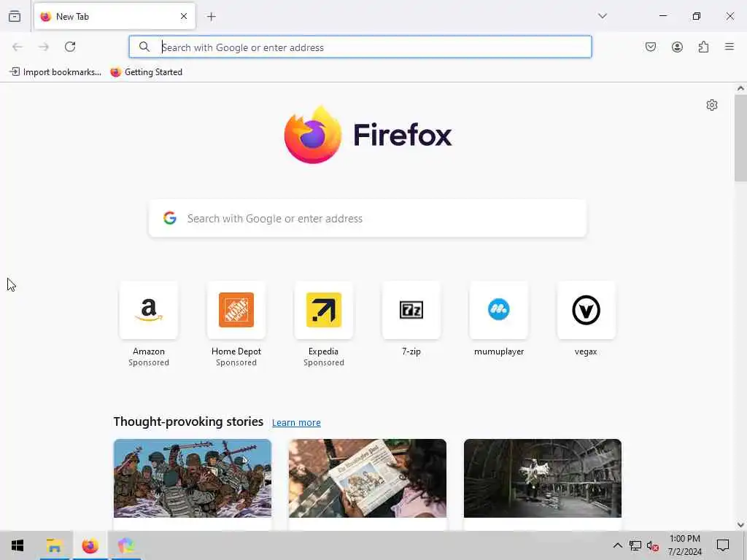Image resolution: width=747 pixels, height=560 pixels.
Task: Open the network status tray icon
Action: coord(635,545)
